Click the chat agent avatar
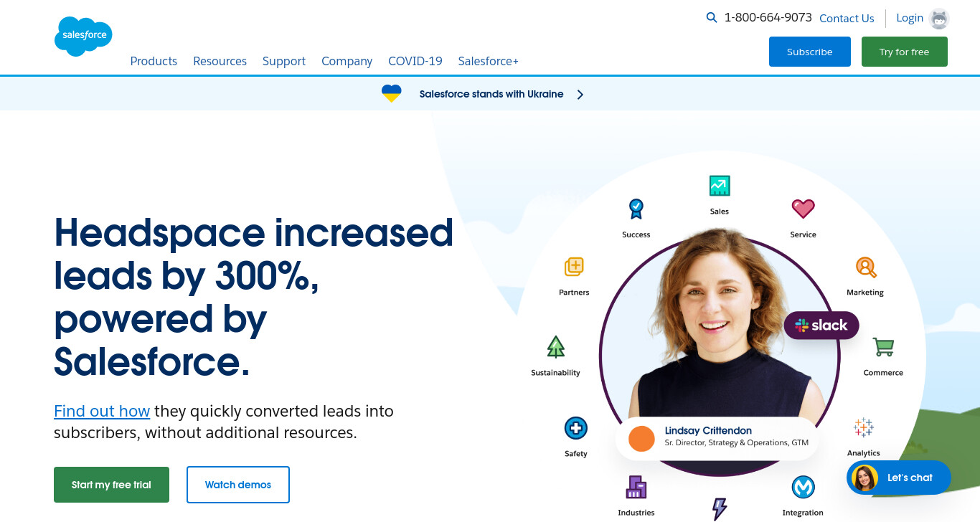Viewport: 980px width, 522px height. click(864, 478)
